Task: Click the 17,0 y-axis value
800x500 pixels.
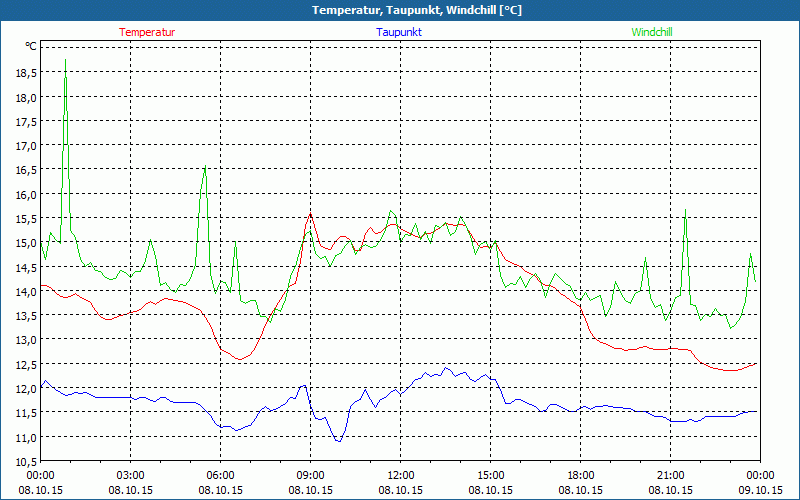Action: tap(27, 146)
